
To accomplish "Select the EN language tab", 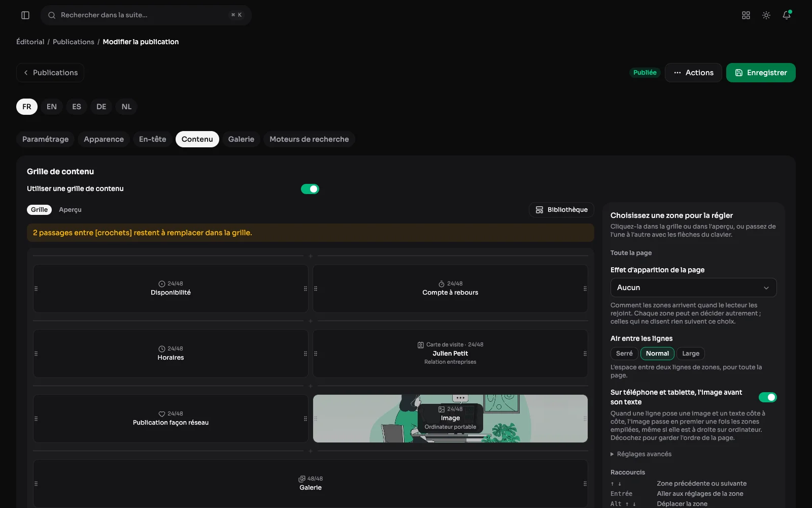I will click(52, 107).
